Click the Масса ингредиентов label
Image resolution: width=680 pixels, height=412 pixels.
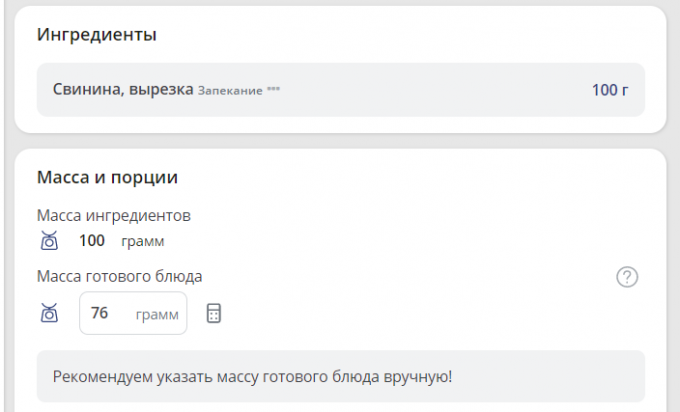tap(113, 215)
